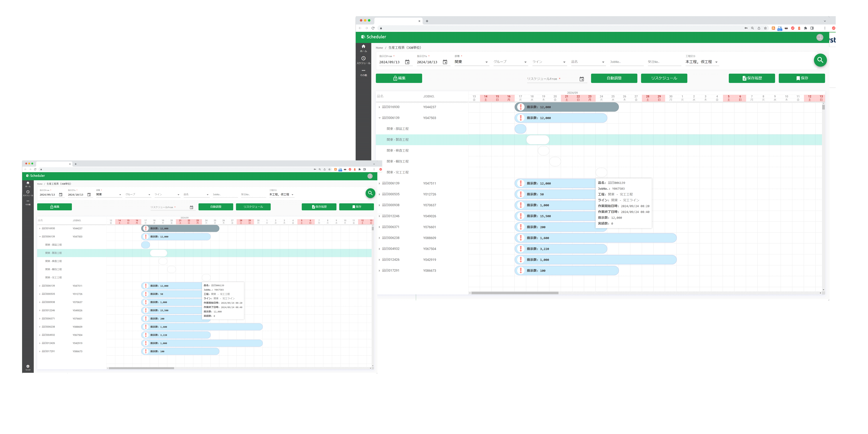Click 編集 button in small window

(x=55, y=207)
